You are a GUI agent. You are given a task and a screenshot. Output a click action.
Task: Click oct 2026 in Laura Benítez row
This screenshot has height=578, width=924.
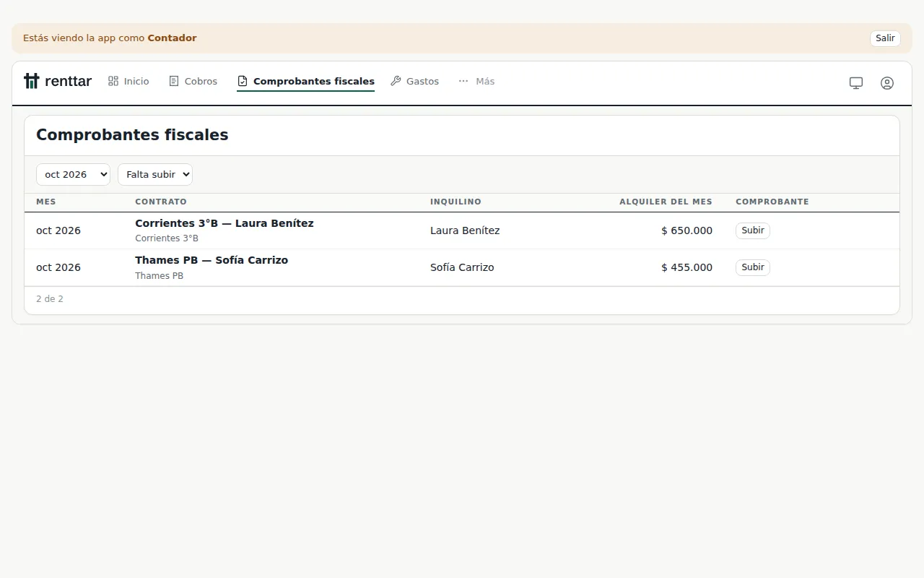(58, 230)
